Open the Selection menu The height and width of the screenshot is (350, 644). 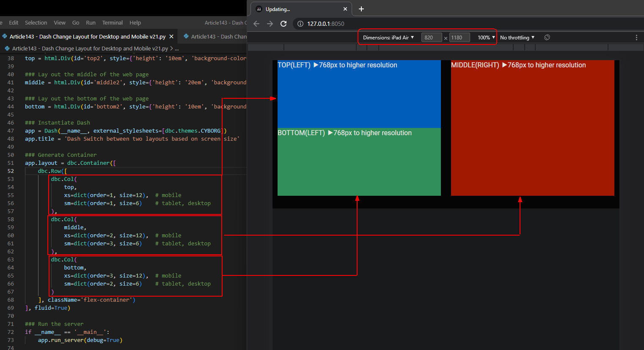[x=36, y=22]
